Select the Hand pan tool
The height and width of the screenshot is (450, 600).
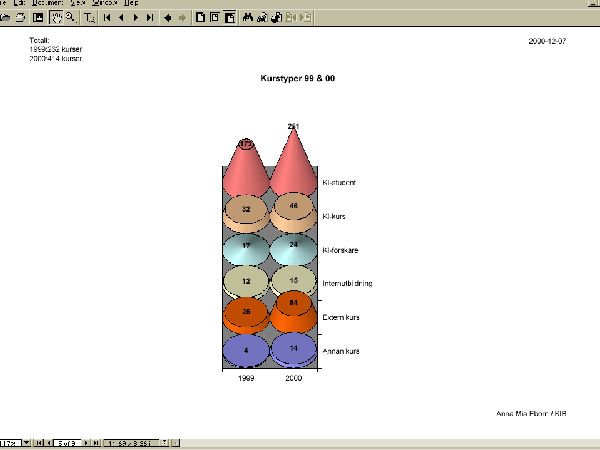(x=56, y=17)
